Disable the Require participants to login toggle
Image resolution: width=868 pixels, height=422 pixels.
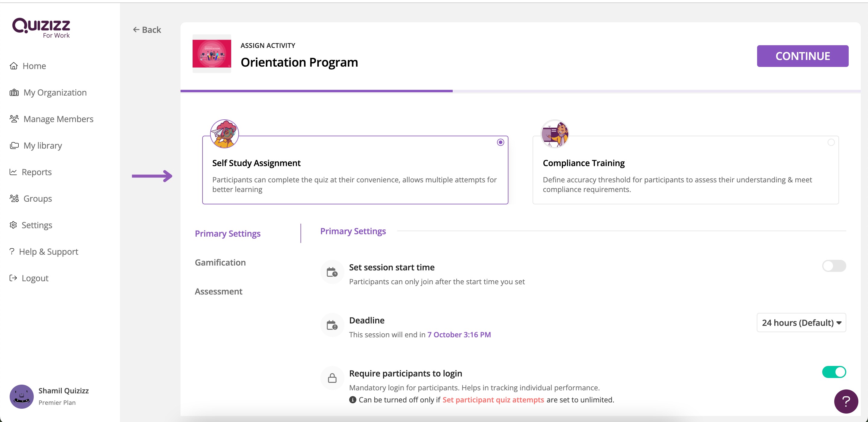[834, 372]
